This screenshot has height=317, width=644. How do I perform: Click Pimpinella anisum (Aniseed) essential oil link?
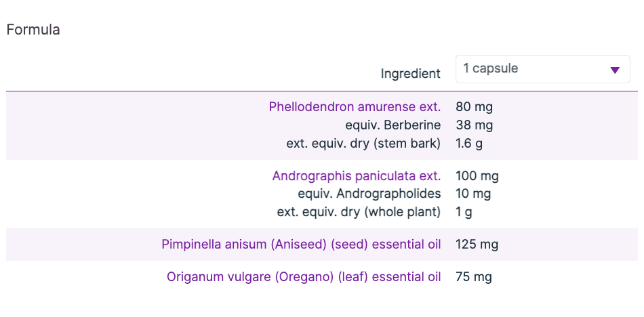[x=301, y=245]
